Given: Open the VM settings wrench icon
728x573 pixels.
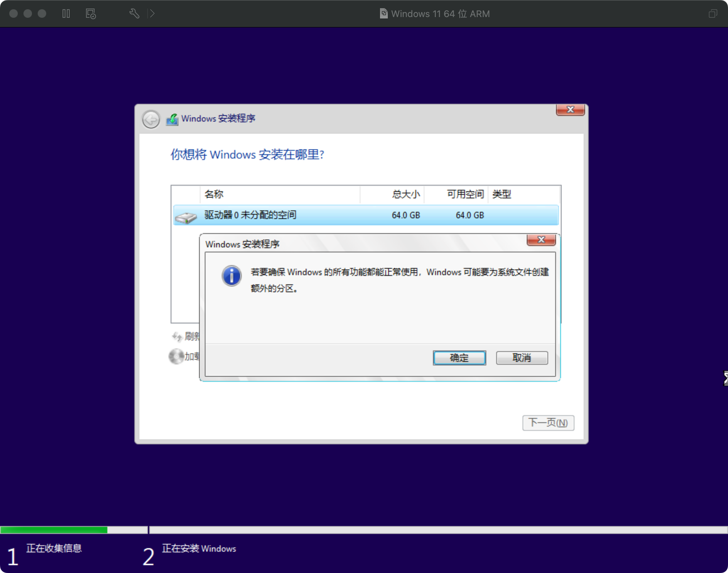Looking at the screenshot, I should click(x=134, y=14).
